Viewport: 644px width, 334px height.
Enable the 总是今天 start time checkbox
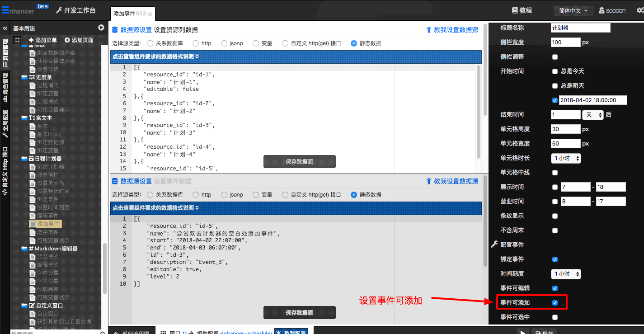click(555, 71)
